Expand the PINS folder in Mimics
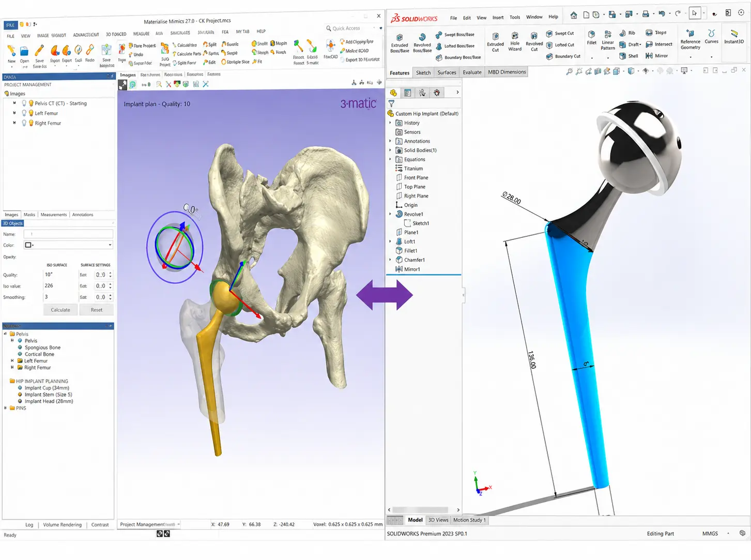Viewport: 751px width, 560px height. [6, 408]
